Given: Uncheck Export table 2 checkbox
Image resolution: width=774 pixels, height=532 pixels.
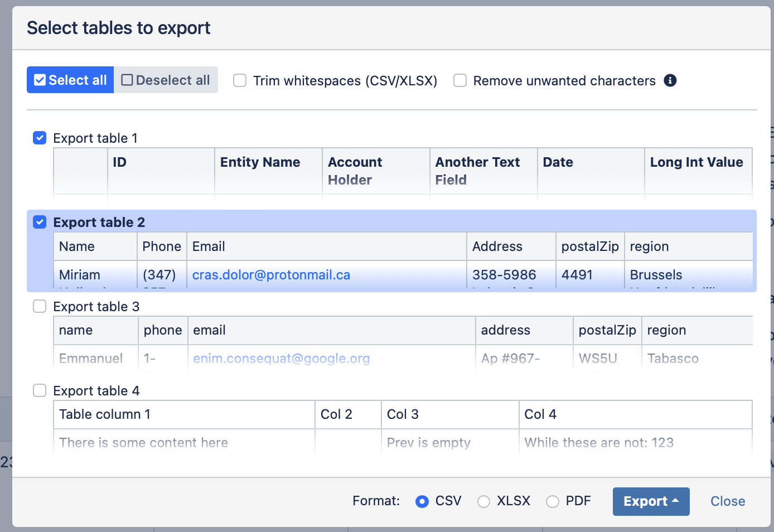Looking at the screenshot, I should click(40, 222).
